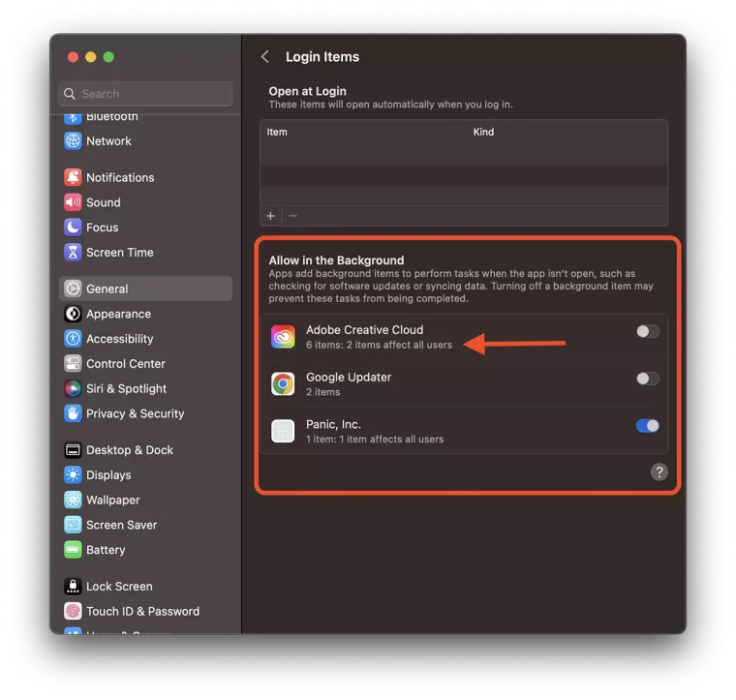Image resolution: width=736 pixels, height=700 pixels.
Task: Add a login item with plus button
Action: coord(270,216)
